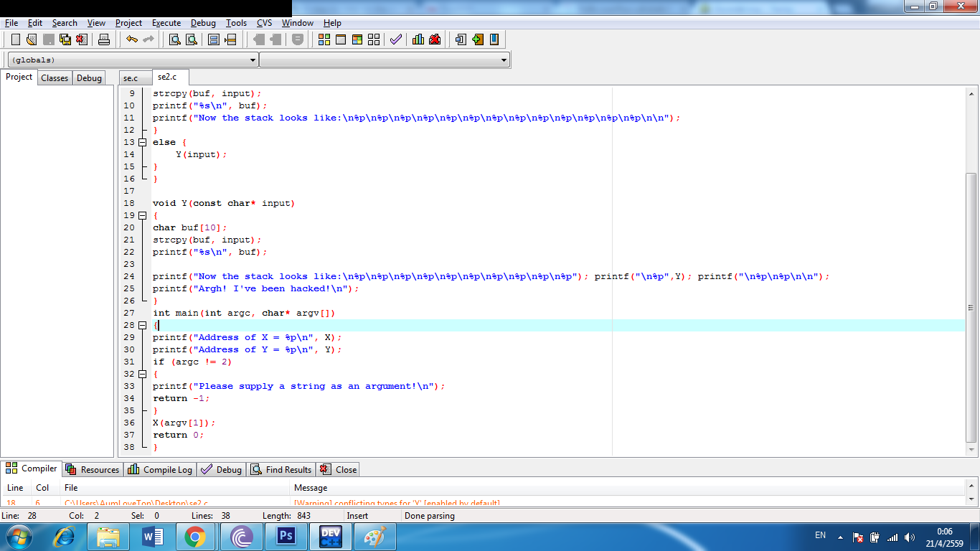Screen dimensions: 980x551
Task: Click the Print toolbar icon
Action: pyautogui.click(x=104, y=39)
